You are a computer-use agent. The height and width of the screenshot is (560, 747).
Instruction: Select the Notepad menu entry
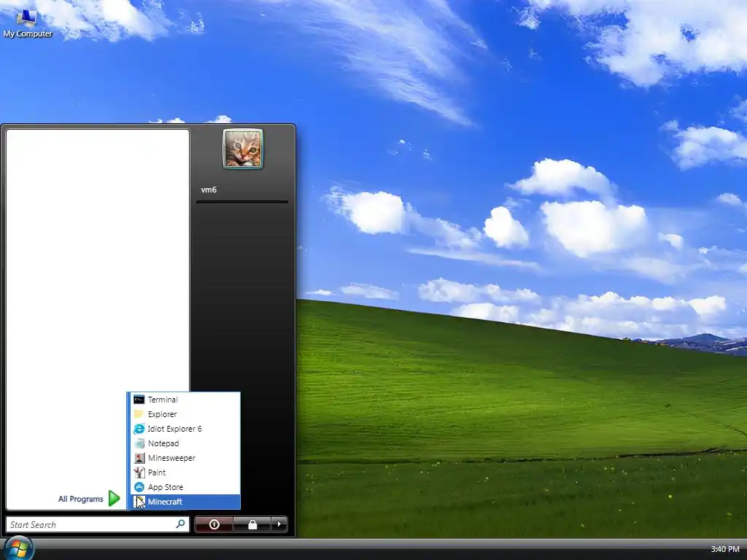(185, 443)
